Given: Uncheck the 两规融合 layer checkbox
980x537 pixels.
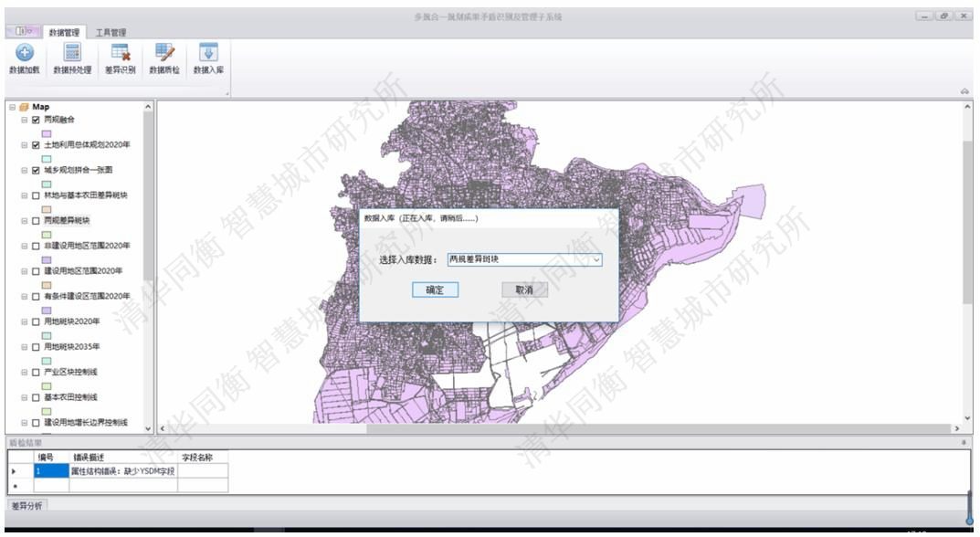Looking at the screenshot, I should [36, 120].
